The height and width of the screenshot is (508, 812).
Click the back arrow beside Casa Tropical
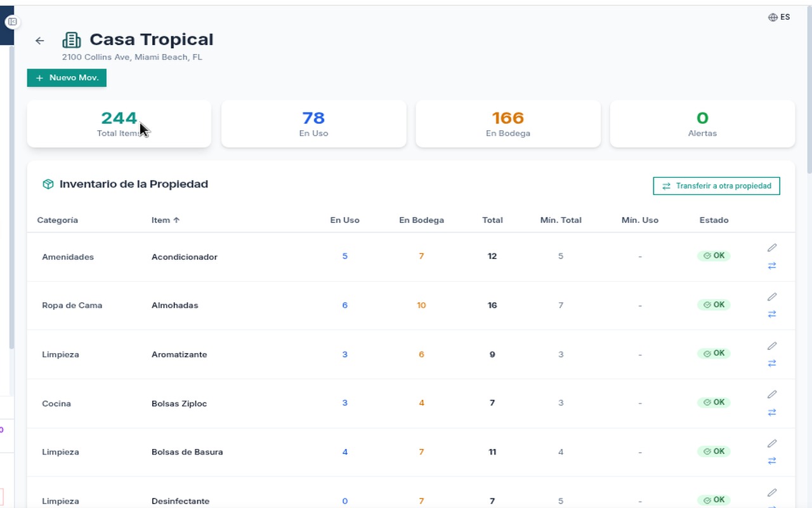pyautogui.click(x=40, y=41)
